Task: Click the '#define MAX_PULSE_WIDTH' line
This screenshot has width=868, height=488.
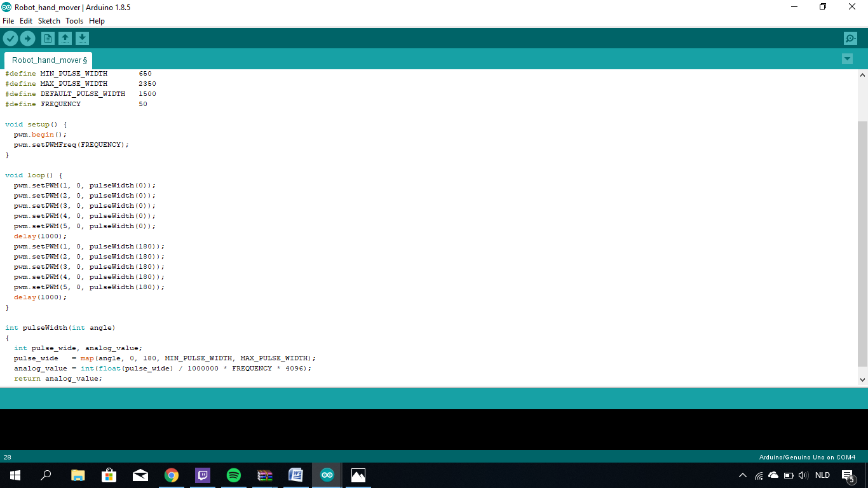Action: 81,84
